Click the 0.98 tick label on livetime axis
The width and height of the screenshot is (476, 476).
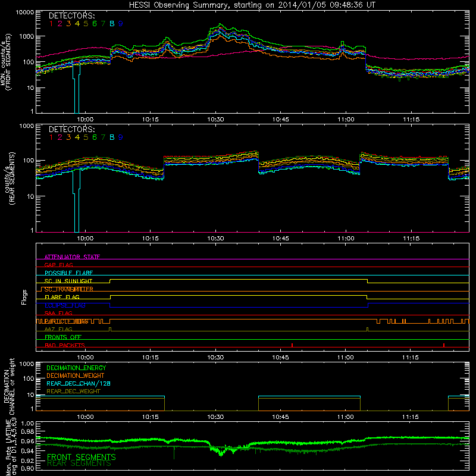(27, 431)
